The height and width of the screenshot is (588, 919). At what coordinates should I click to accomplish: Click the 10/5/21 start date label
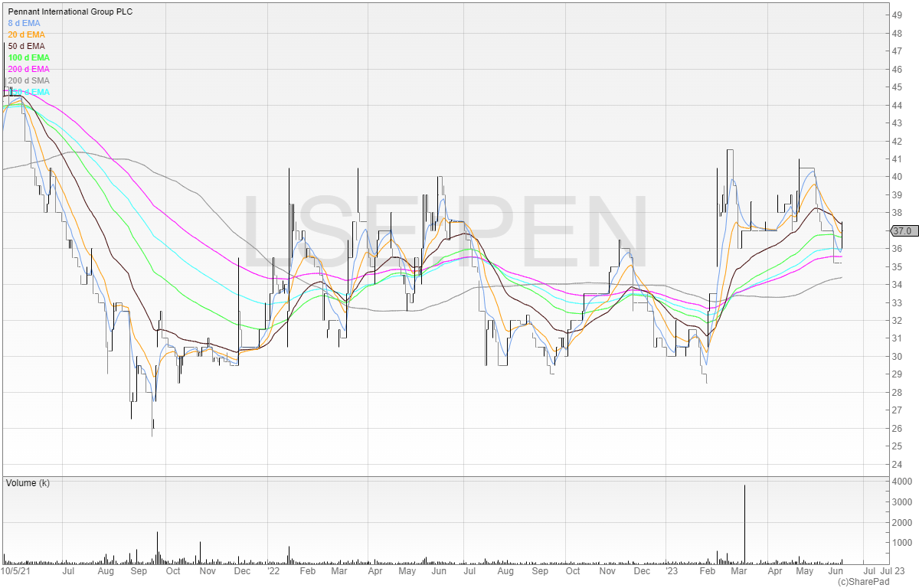click(16, 570)
